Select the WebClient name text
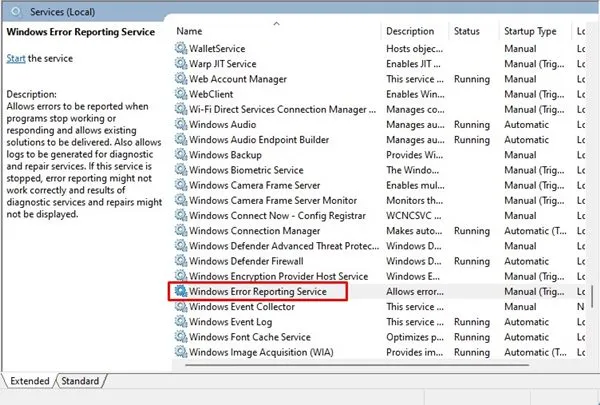Viewport: 600px width, 405px height. pos(211,94)
